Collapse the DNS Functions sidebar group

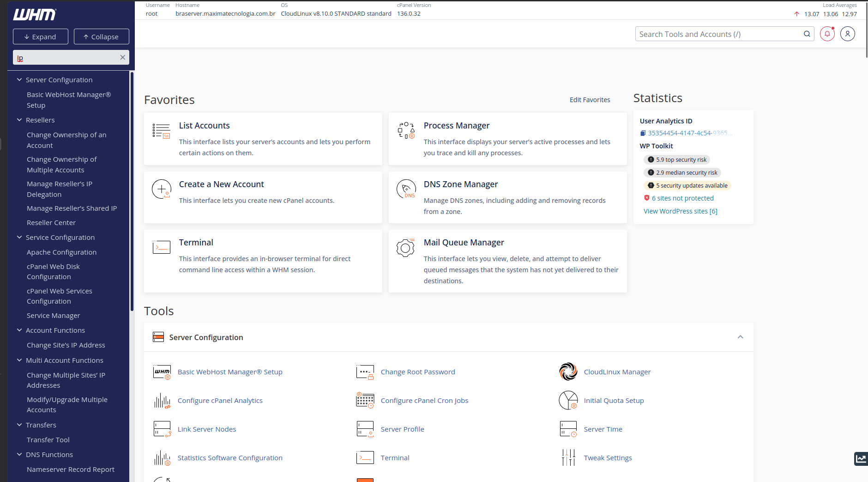point(19,454)
